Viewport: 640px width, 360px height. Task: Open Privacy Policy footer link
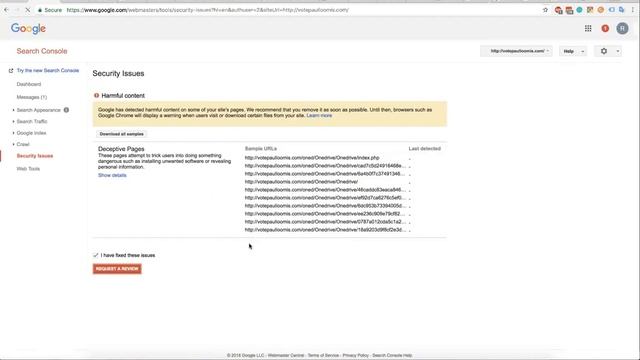(x=356, y=356)
